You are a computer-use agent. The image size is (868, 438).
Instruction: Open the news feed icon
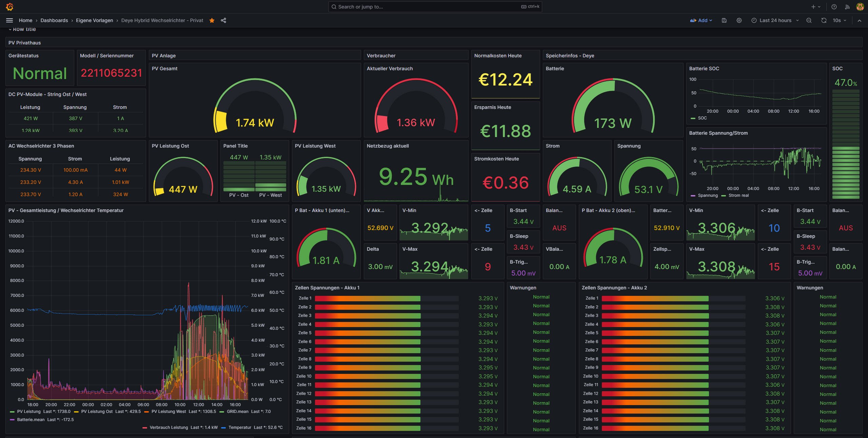(x=847, y=7)
